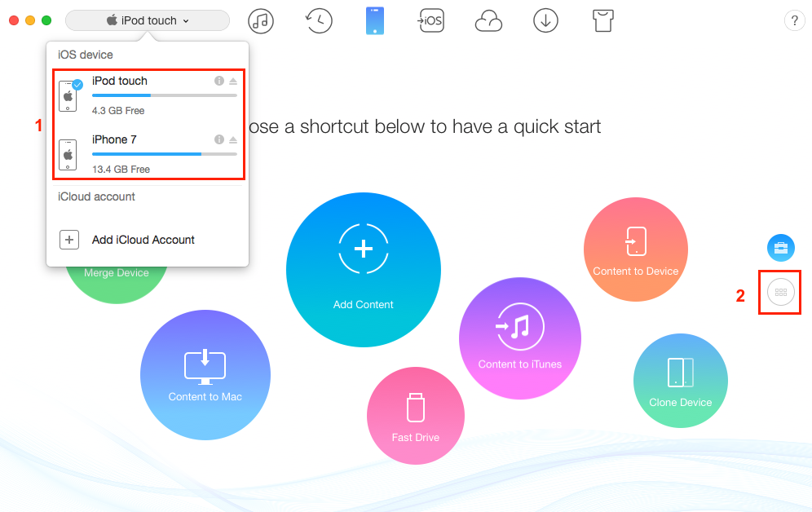Open the backup history clock icon

pos(318,20)
